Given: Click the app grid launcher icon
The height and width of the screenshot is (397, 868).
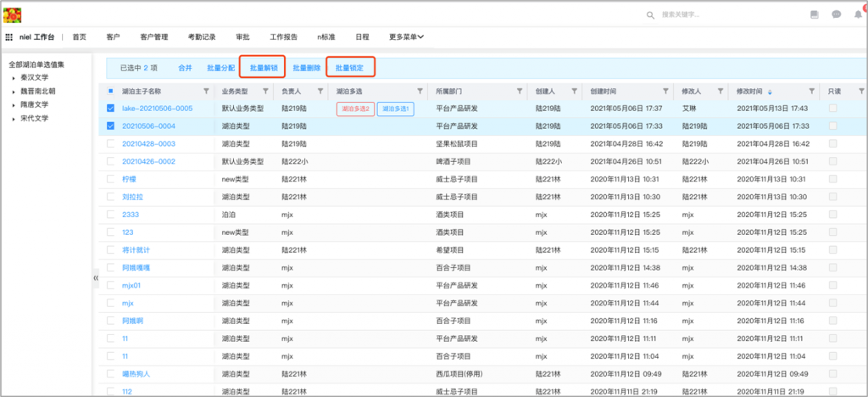Looking at the screenshot, I should (x=9, y=37).
